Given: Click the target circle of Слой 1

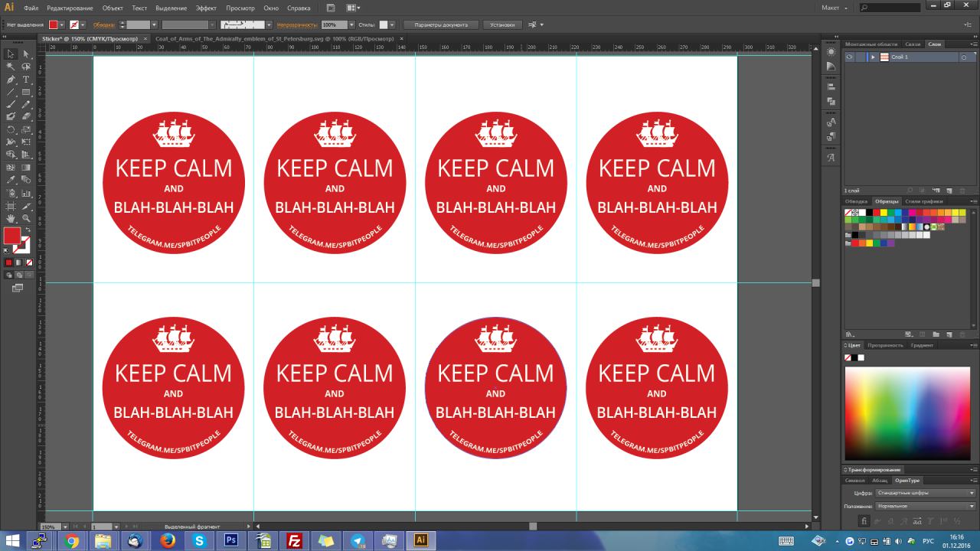Looking at the screenshot, I should click(x=963, y=57).
